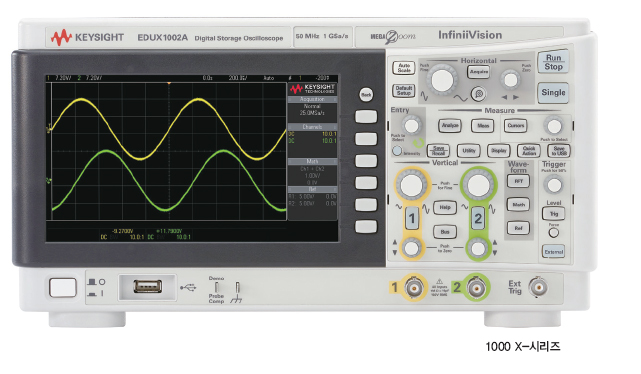Click the zoom magnifier button under Acquire
The width and height of the screenshot is (641, 374).
(x=478, y=94)
